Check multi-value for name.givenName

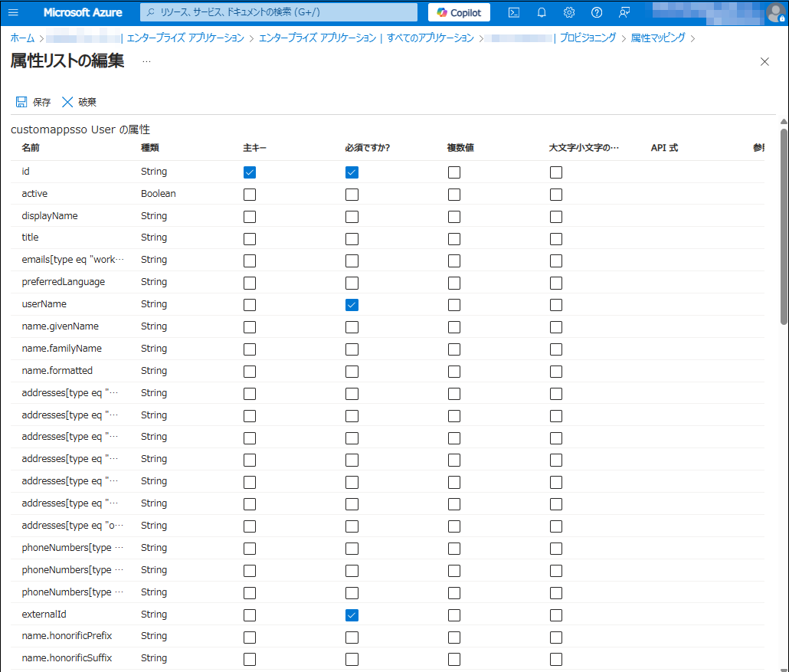[454, 327]
